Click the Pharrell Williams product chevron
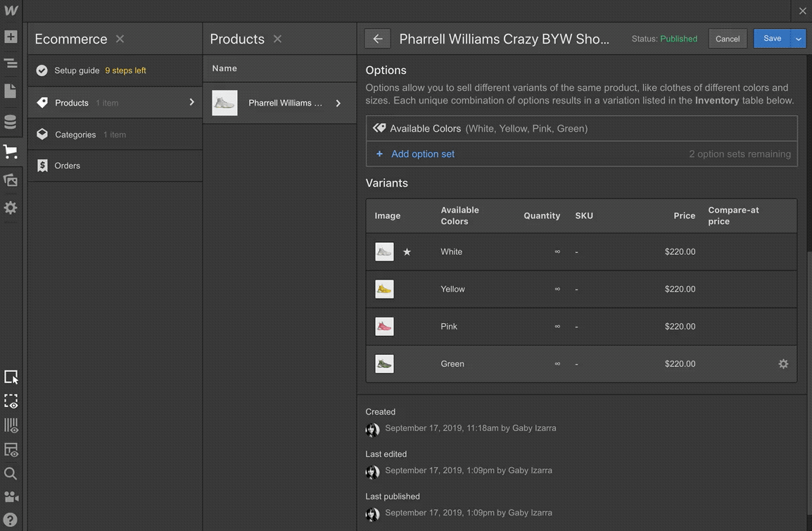812x531 pixels. [338, 104]
